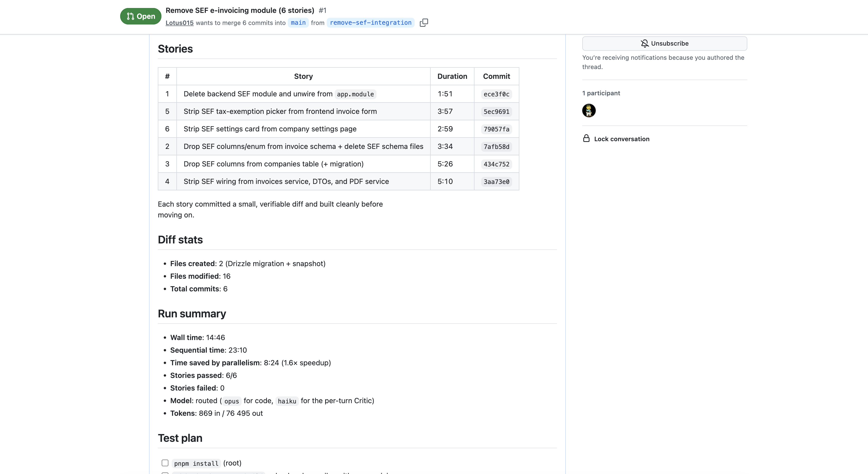
Task: Click the 3:34 duration cell
Action: pos(452,146)
